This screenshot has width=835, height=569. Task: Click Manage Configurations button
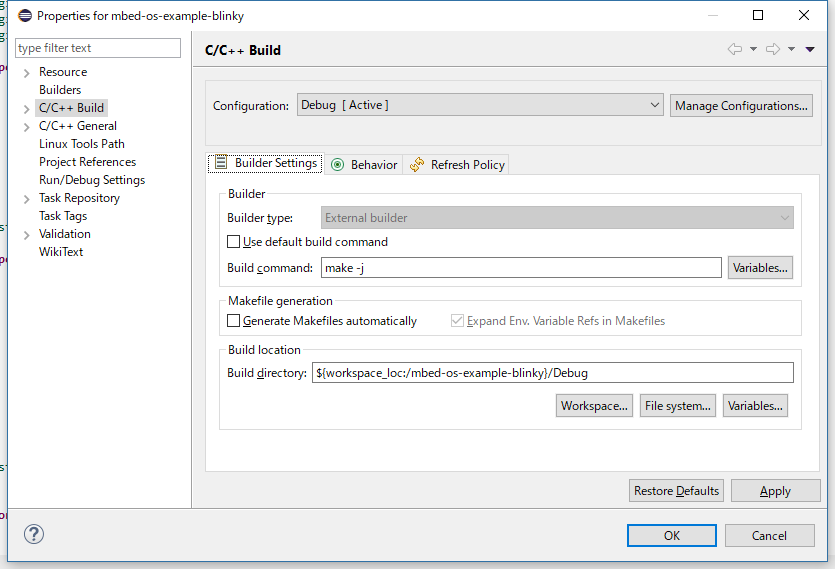pos(741,105)
